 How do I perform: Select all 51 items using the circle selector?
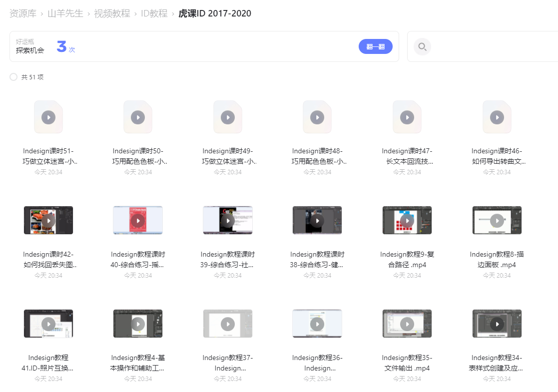pos(13,77)
